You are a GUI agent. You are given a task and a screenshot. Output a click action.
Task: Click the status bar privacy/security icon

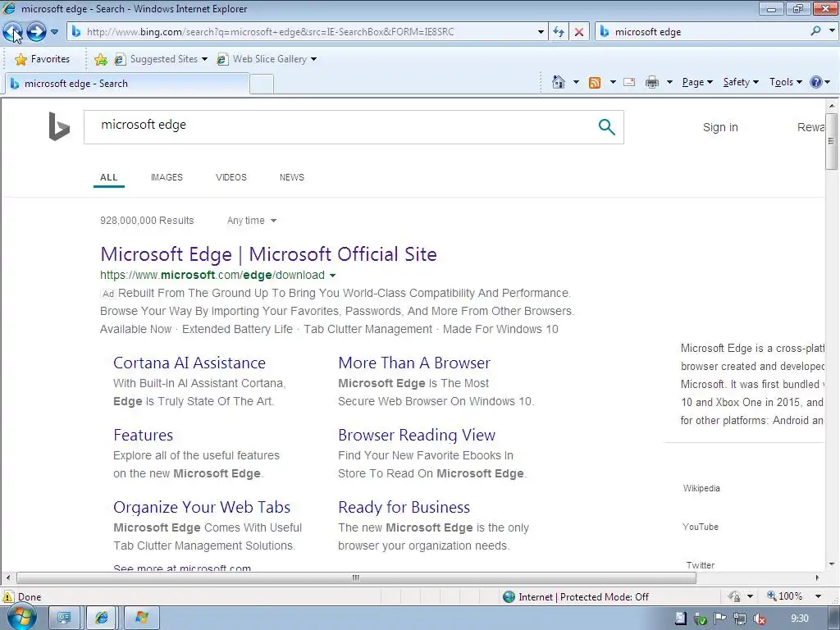click(734, 596)
